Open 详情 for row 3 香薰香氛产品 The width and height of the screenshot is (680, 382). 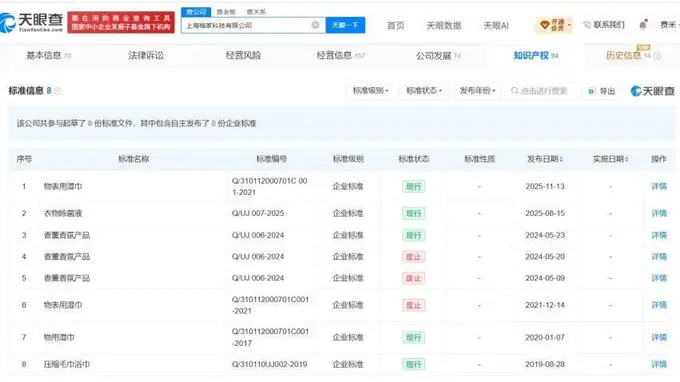(659, 235)
